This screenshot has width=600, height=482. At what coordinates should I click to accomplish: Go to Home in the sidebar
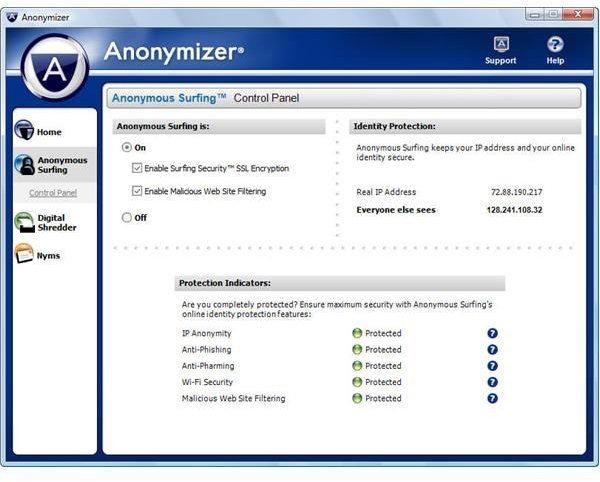[x=49, y=132]
